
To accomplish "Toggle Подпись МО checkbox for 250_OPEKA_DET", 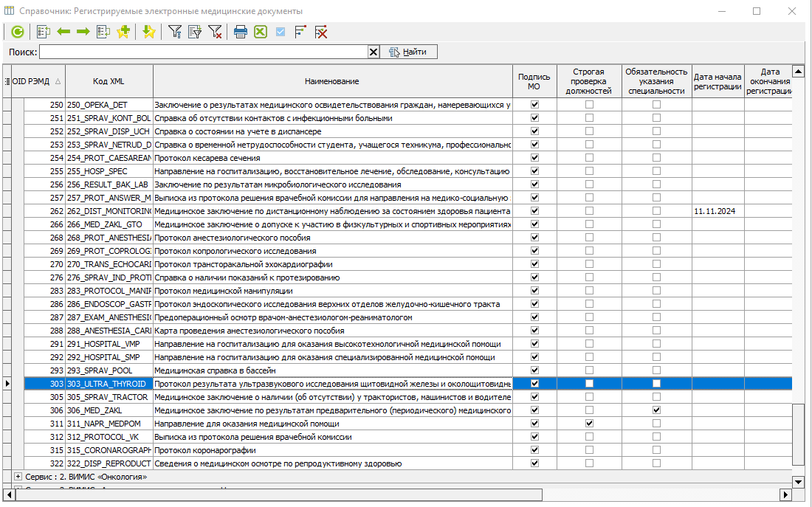I will click(534, 105).
